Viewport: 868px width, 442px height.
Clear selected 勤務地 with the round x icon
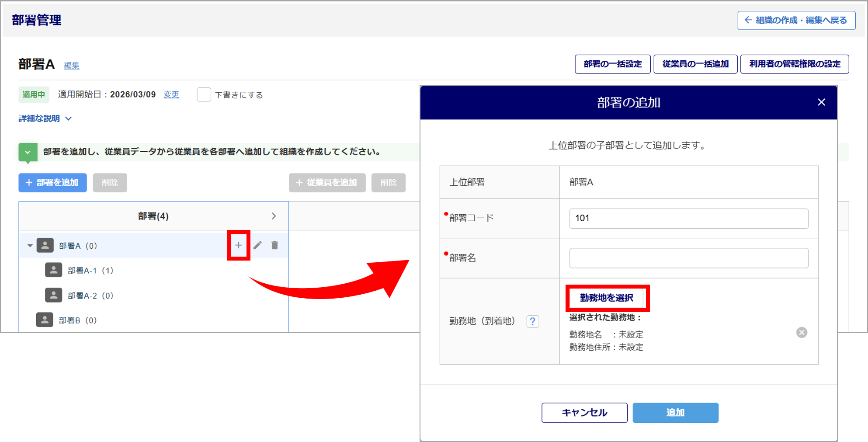point(801,333)
